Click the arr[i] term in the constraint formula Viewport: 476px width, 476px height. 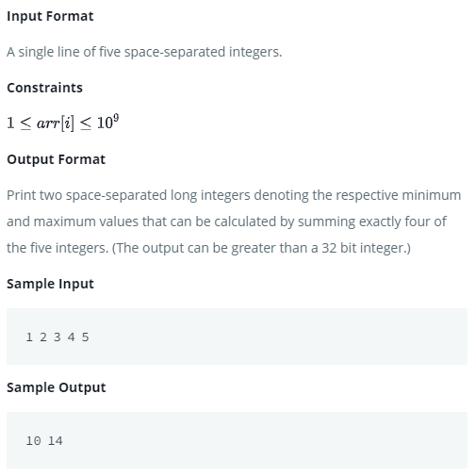point(56,123)
